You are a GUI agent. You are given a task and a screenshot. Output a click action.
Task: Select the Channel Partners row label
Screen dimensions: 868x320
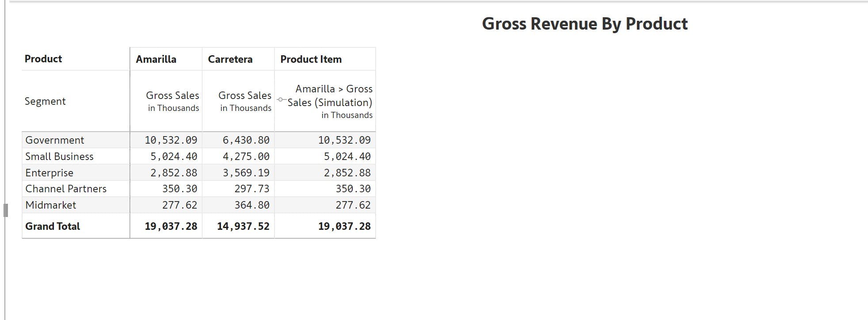pyautogui.click(x=66, y=189)
